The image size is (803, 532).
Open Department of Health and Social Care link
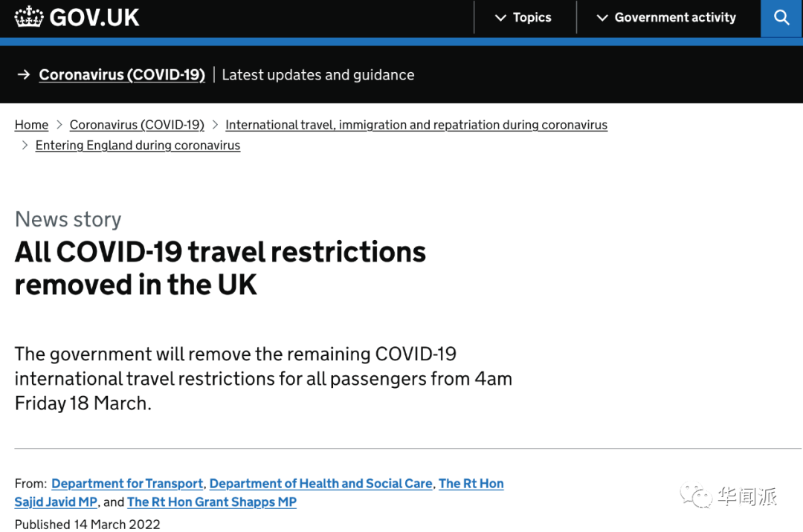(320, 484)
